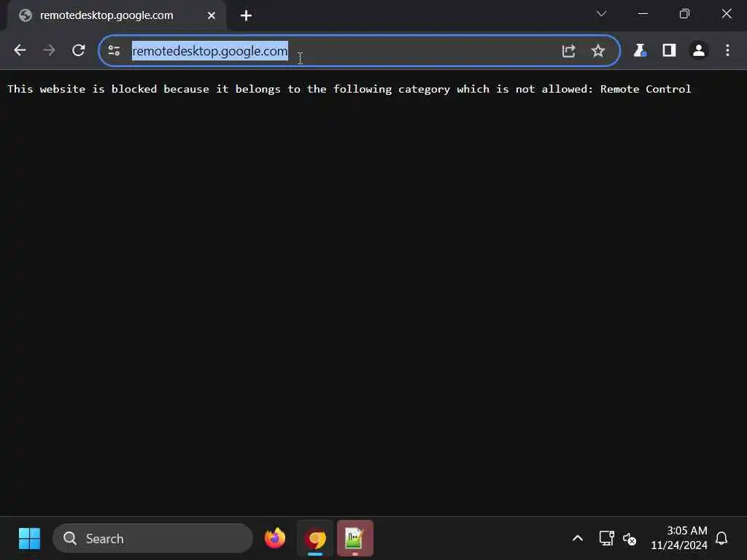Open notifications bell icon
The height and width of the screenshot is (560, 747).
[x=721, y=539]
